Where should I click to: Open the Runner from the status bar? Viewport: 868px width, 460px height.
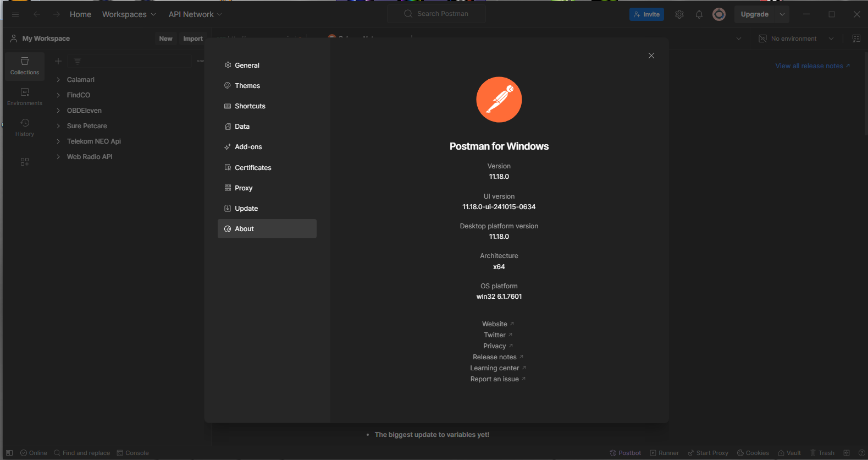point(664,453)
